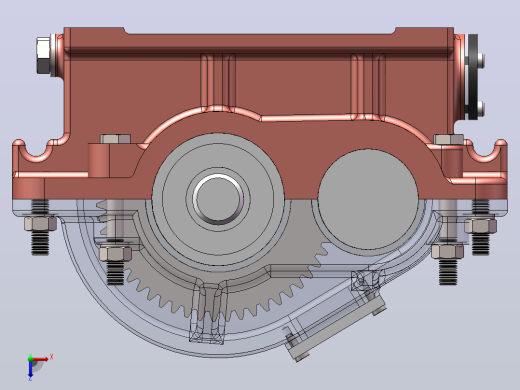Select the black flange plate on upper right end
Viewport: 520px width, 390px height.
pyautogui.click(x=472, y=77)
